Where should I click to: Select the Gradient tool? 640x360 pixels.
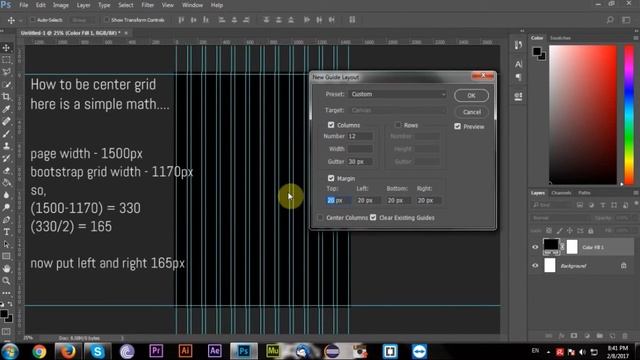tap(6, 182)
